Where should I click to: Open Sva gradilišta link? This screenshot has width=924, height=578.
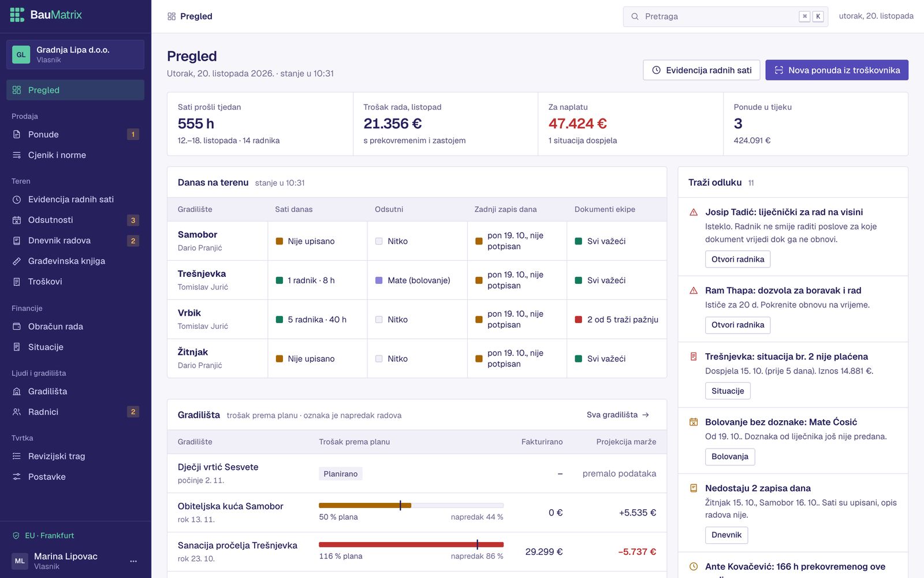click(x=618, y=415)
